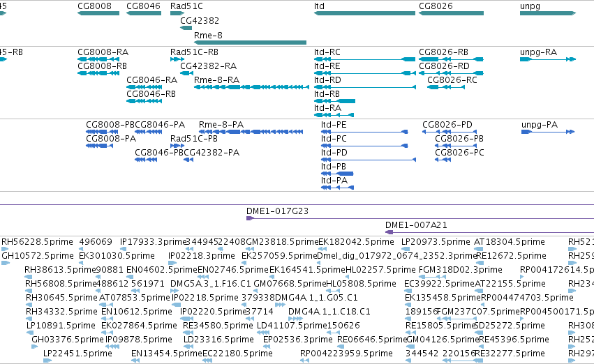Select EST label FGM318D02.3prime
This screenshot has width=594, height=364.
click(x=461, y=270)
